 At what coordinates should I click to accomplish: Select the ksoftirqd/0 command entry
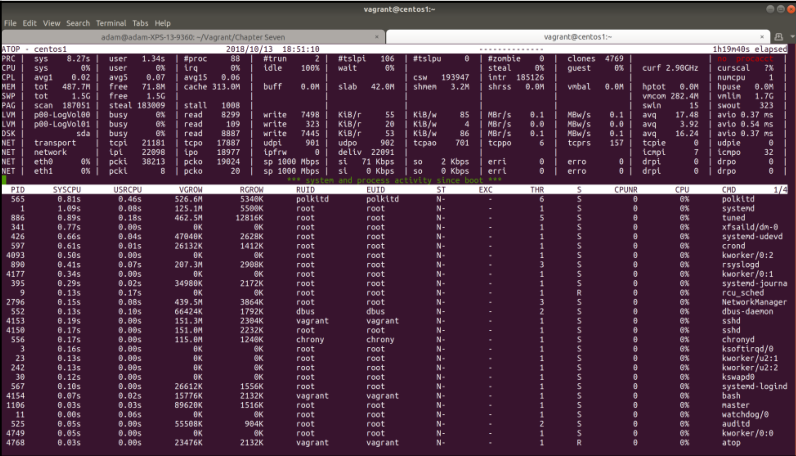(747, 349)
